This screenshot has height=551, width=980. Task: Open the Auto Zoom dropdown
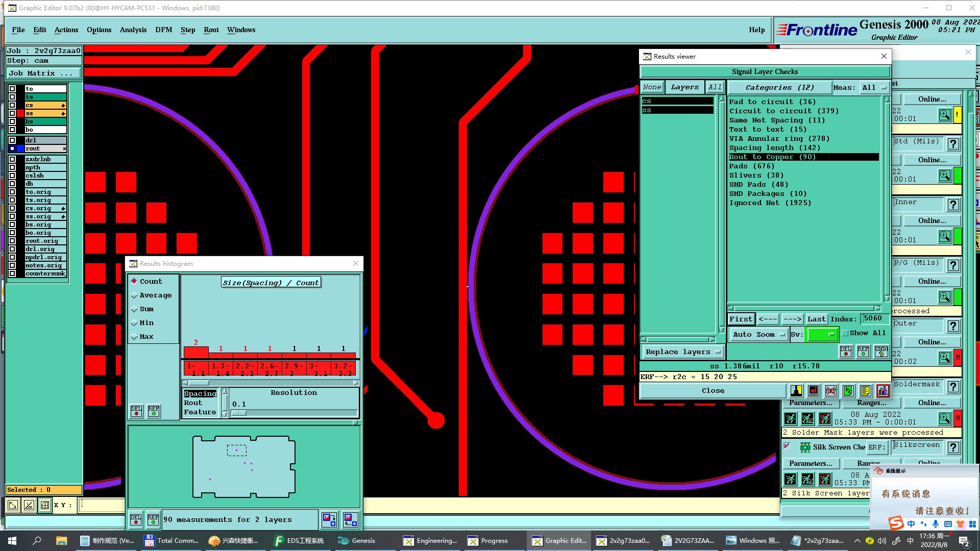(x=758, y=335)
